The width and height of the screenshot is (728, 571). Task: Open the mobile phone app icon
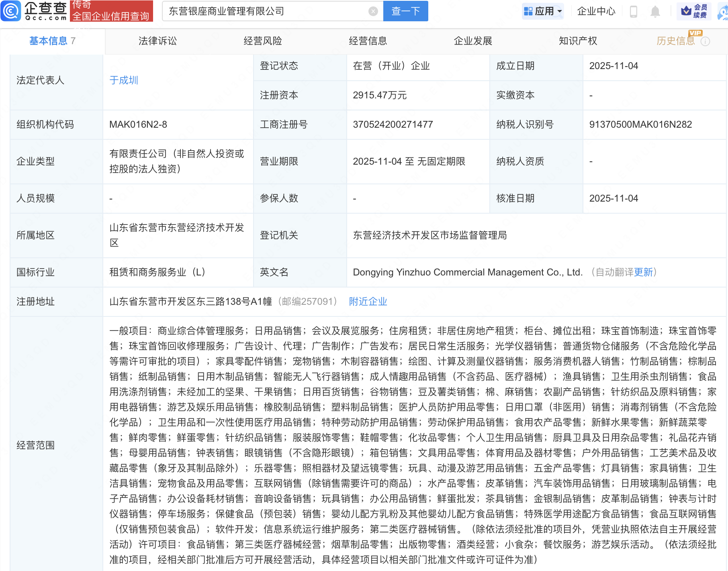(x=634, y=11)
